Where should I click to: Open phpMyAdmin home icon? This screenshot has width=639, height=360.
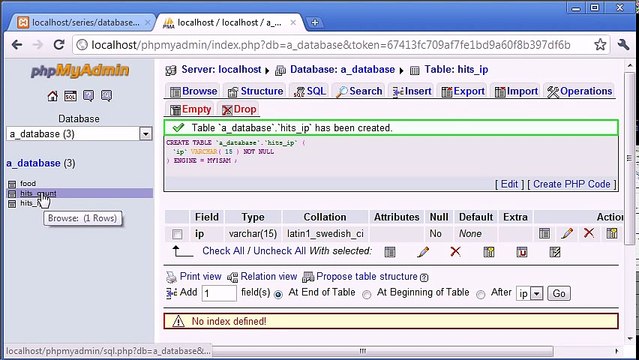pos(53,96)
